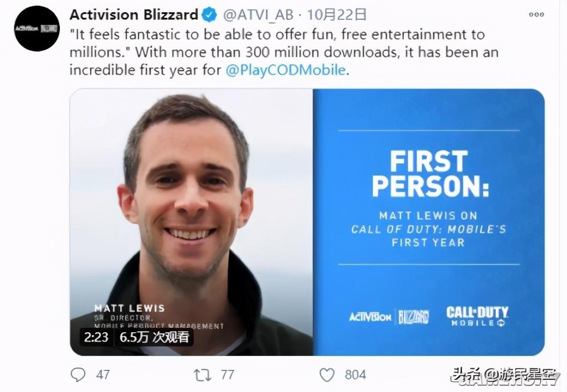
Task: Click the 2:23 video duration badge
Action: coord(96,337)
